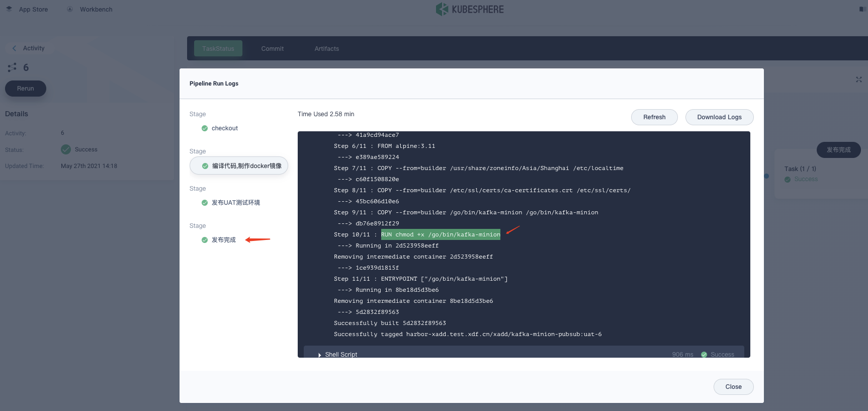Viewport: 868px width, 411px height.
Task: Click the fullscreen expand icon at right
Action: coord(859,79)
